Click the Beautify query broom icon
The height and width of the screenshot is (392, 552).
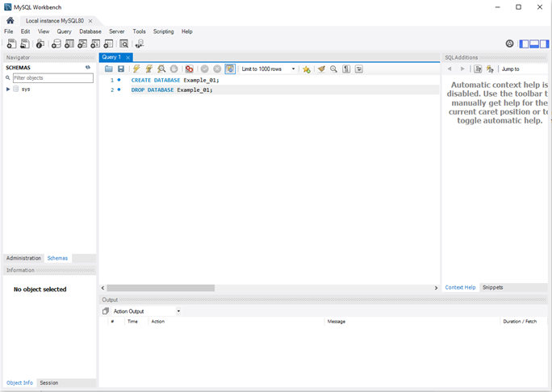click(x=321, y=69)
